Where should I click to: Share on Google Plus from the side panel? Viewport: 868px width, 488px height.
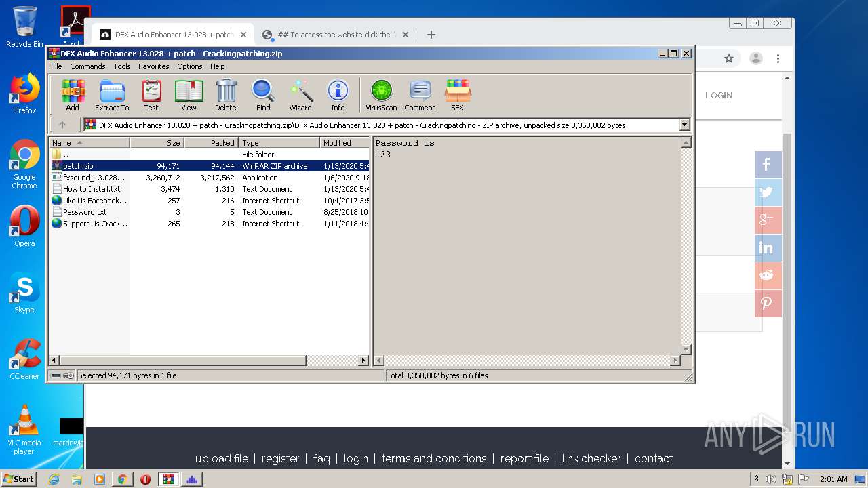(768, 220)
